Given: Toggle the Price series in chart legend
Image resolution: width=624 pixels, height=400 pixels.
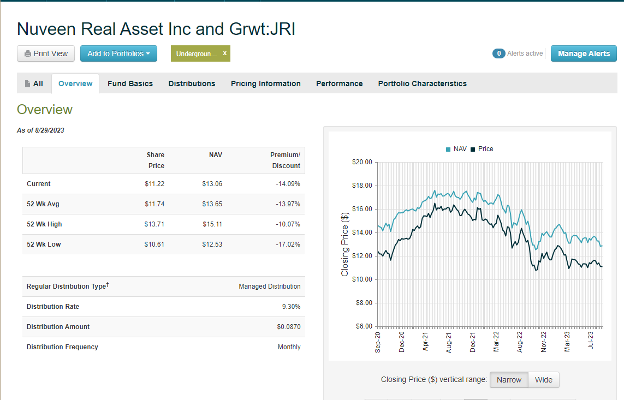Looking at the screenshot, I should (483, 148).
